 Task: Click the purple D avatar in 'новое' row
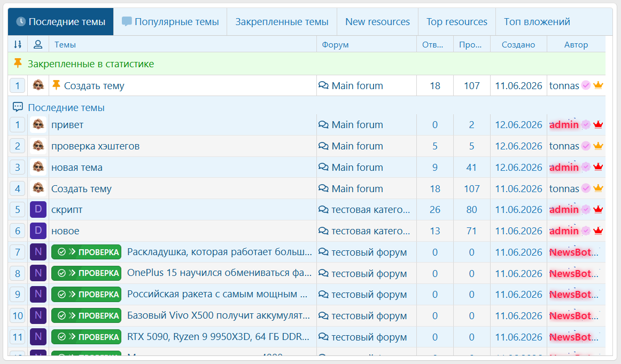[38, 231]
